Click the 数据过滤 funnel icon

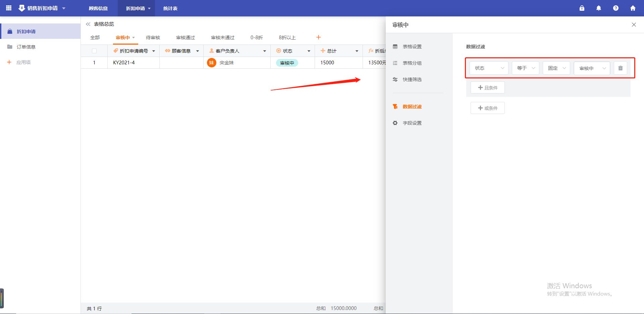pyautogui.click(x=395, y=106)
